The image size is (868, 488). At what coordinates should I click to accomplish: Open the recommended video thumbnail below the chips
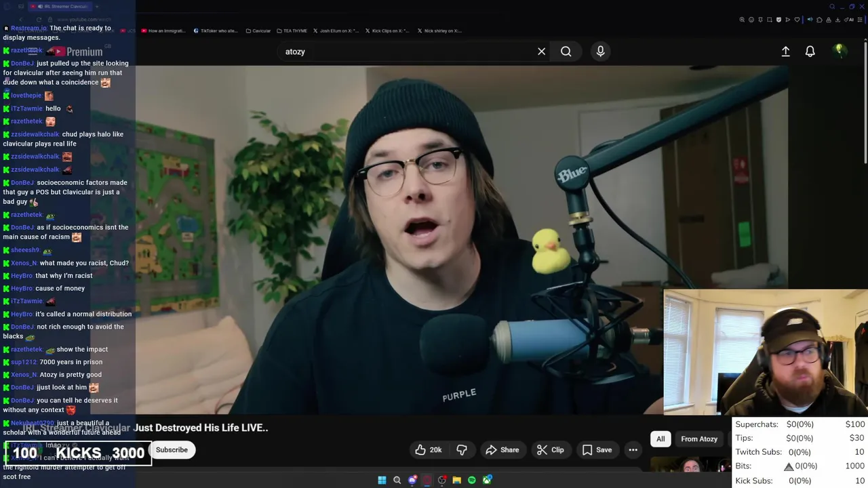coord(690,466)
